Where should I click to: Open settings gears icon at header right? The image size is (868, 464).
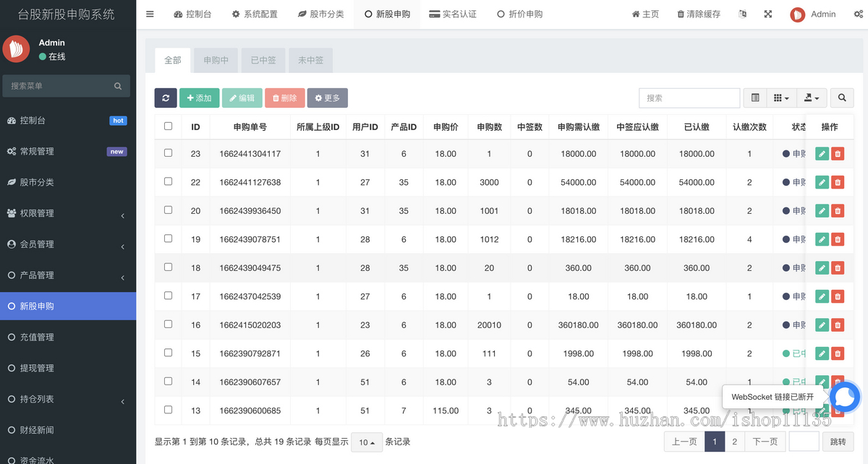(x=859, y=14)
